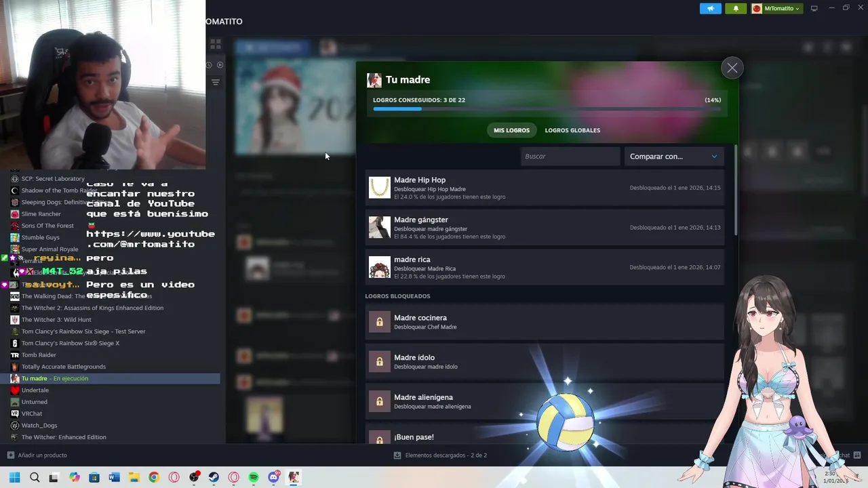Select Tom Clancy's Rainbow Six Siege X

coord(70,343)
